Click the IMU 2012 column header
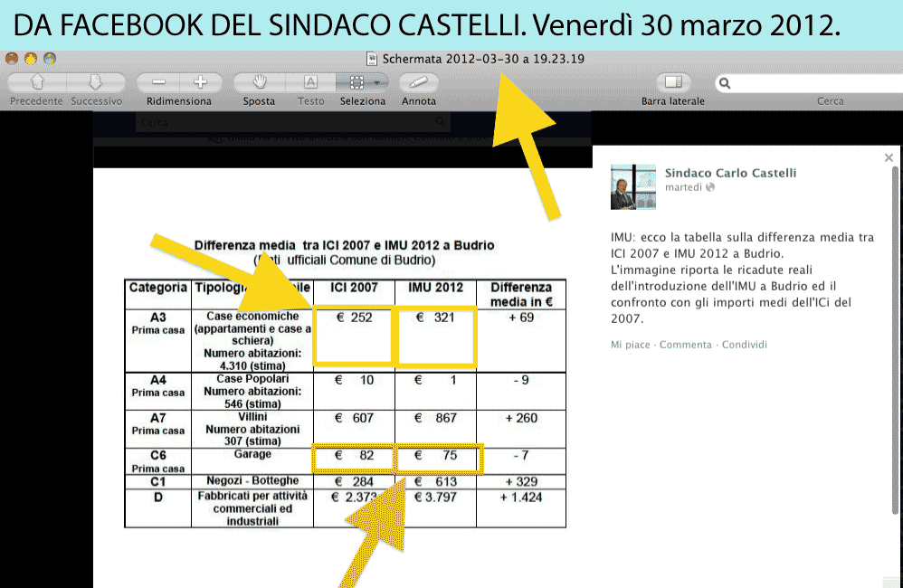The height and width of the screenshot is (588, 903). coord(435,294)
